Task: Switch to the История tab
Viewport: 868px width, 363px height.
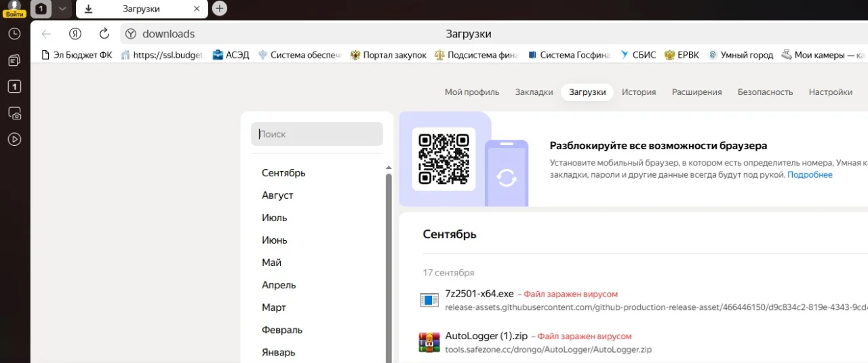Action: (x=639, y=92)
